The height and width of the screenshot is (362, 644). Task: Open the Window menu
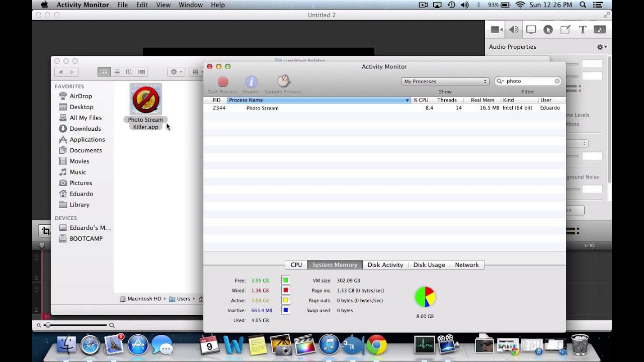(191, 5)
